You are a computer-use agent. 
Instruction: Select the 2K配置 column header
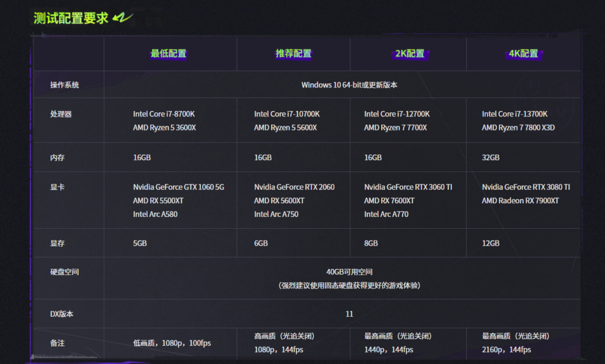click(409, 54)
